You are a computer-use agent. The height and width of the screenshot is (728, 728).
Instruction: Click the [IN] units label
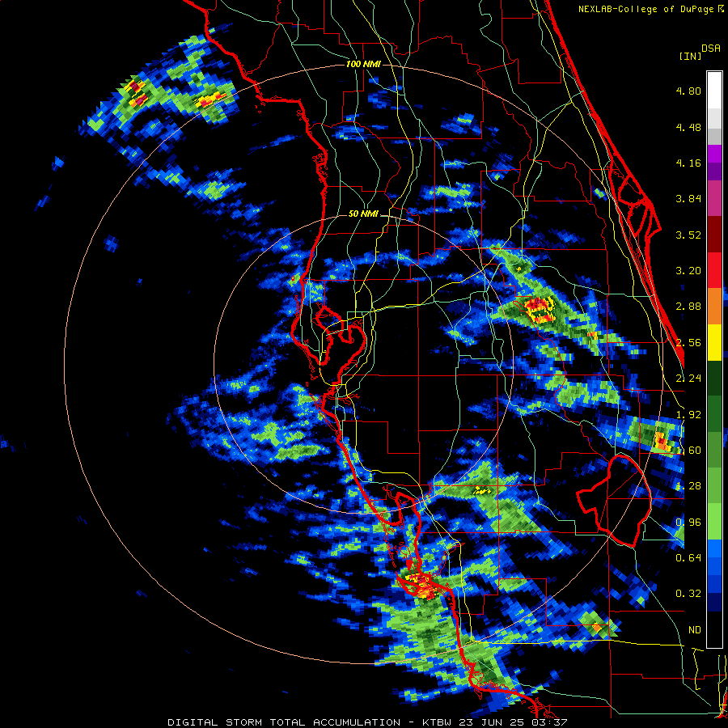coord(690,56)
